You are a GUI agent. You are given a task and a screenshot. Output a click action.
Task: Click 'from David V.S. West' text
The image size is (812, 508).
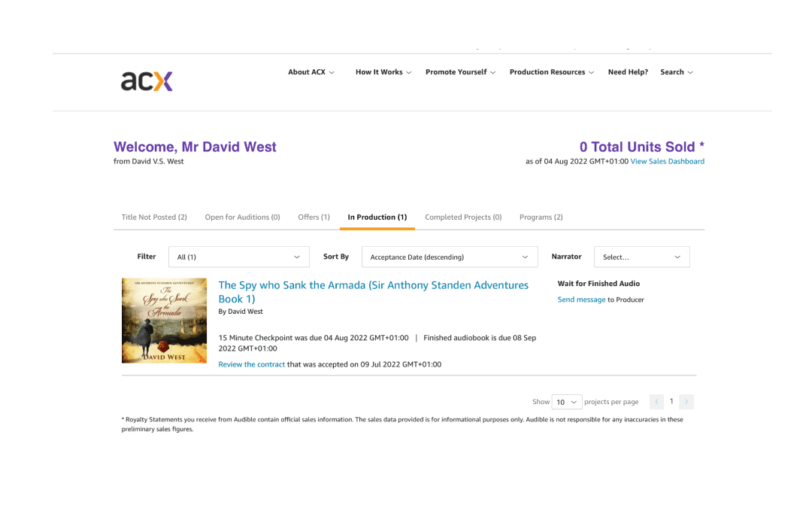click(149, 161)
